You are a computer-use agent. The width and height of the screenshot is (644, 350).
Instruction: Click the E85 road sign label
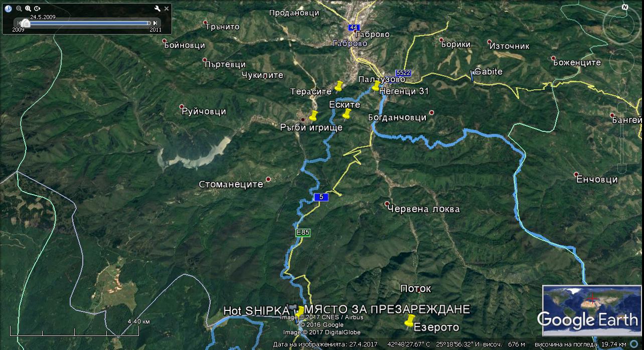[303, 233]
